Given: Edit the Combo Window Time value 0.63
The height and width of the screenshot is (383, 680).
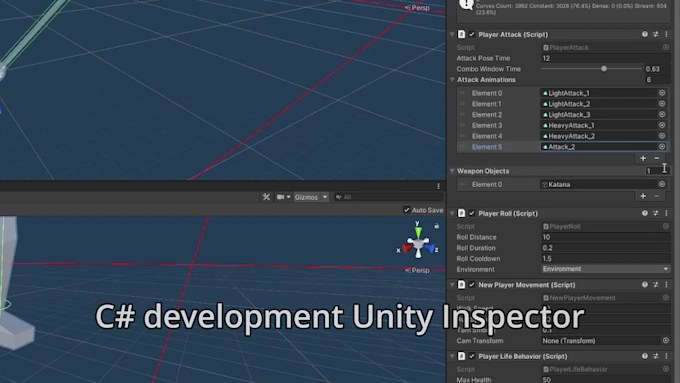Looking at the screenshot, I should pyautogui.click(x=657, y=69).
